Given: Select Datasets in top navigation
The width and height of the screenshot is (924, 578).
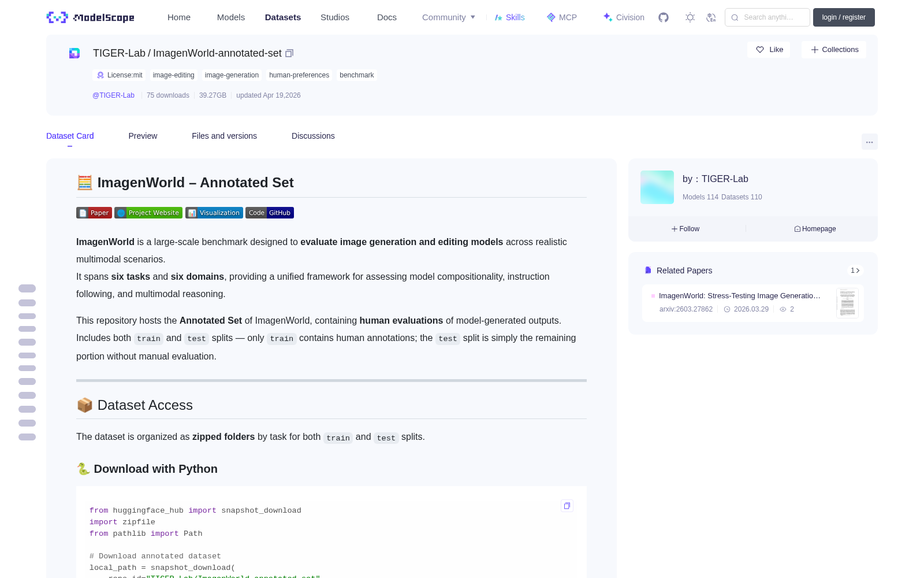Looking at the screenshot, I should (x=283, y=17).
